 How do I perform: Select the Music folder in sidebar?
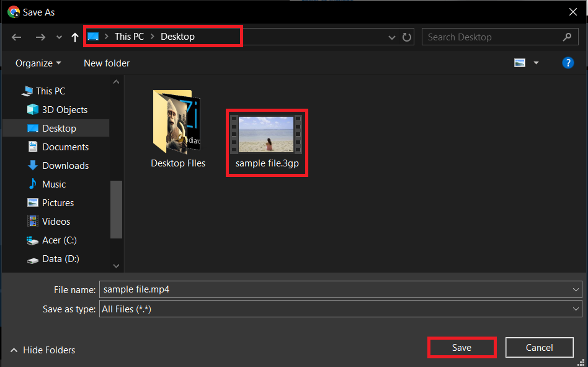click(54, 184)
